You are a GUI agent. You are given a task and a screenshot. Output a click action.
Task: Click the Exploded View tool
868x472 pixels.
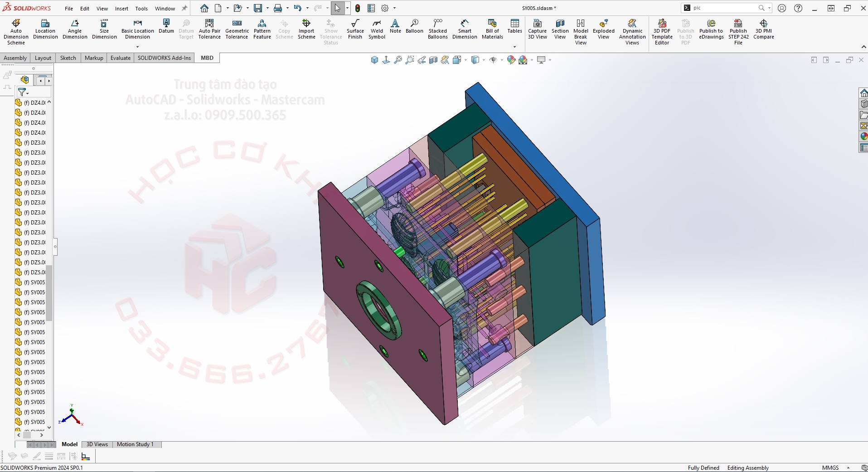coord(603,29)
